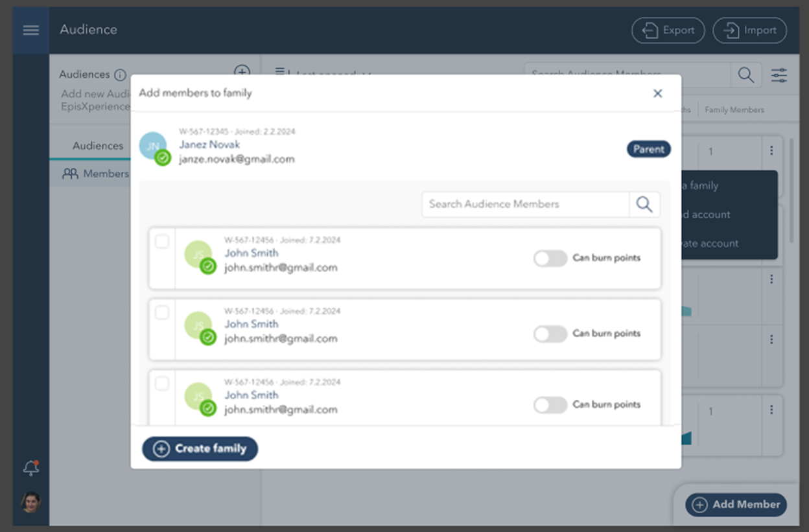Click the third John Smith name
The width and height of the screenshot is (809, 532).
coord(252,395)
